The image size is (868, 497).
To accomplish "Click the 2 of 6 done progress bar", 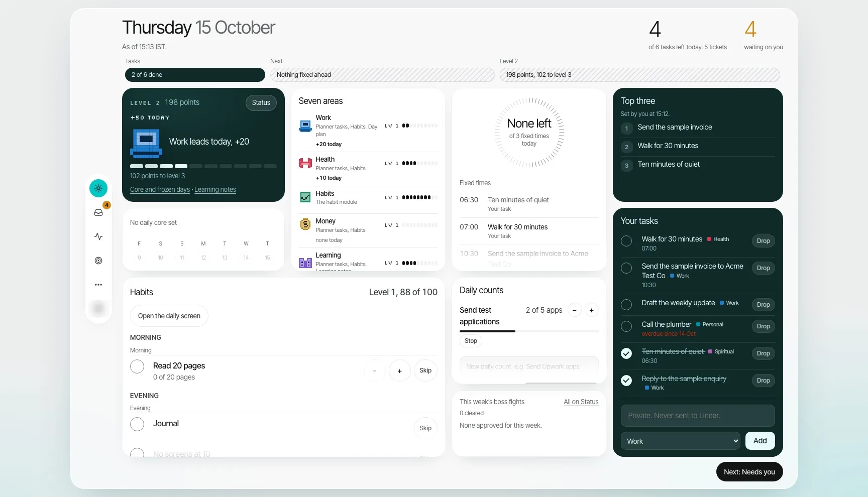I will click(x=195, y=75).
